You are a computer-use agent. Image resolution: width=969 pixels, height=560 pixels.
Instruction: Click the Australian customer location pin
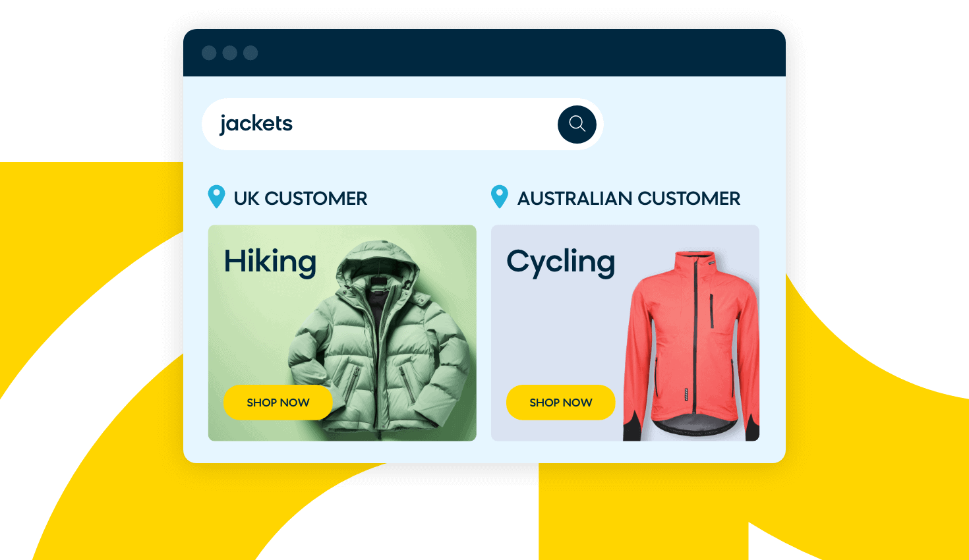[500, 196]
